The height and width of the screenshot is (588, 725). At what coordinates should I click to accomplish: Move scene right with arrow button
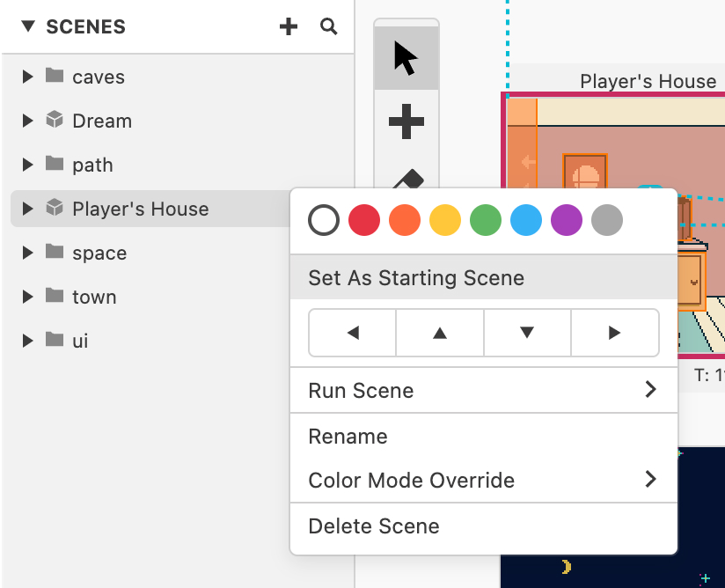click(614, 333)
